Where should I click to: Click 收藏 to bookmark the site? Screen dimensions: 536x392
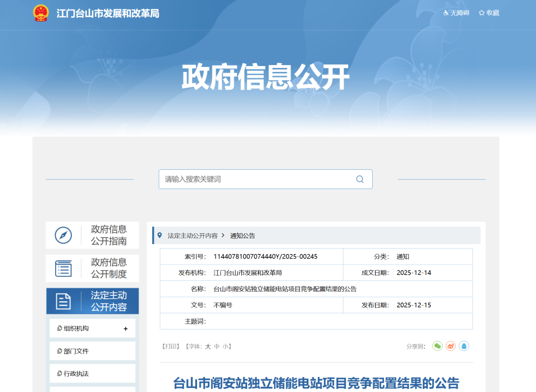489,13
